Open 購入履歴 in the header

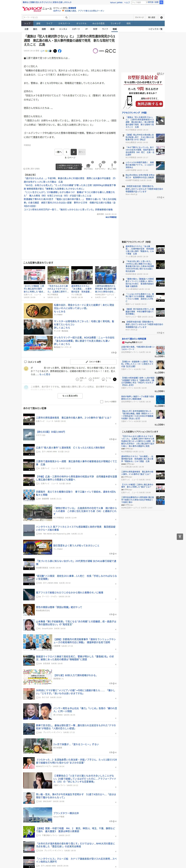click(x=152, y=18)
